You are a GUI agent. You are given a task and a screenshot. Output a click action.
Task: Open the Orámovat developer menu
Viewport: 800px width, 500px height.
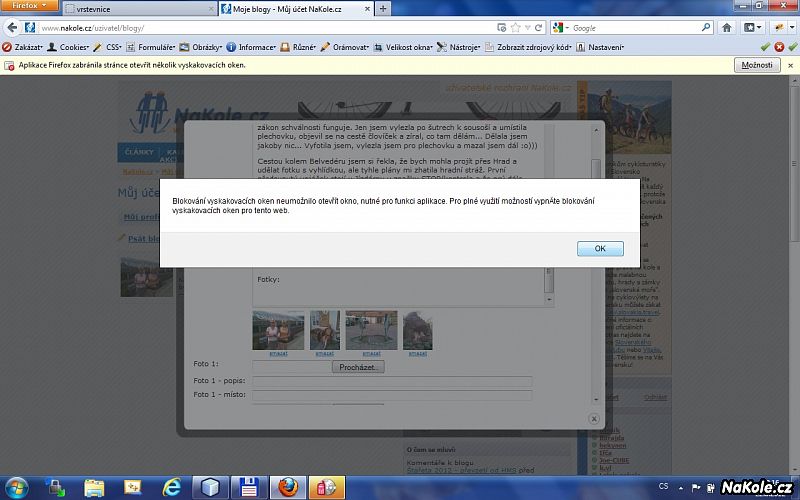[x=344, y=47]
